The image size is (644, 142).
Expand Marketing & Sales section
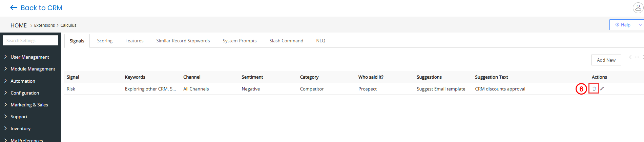click(x=29, y=105)
